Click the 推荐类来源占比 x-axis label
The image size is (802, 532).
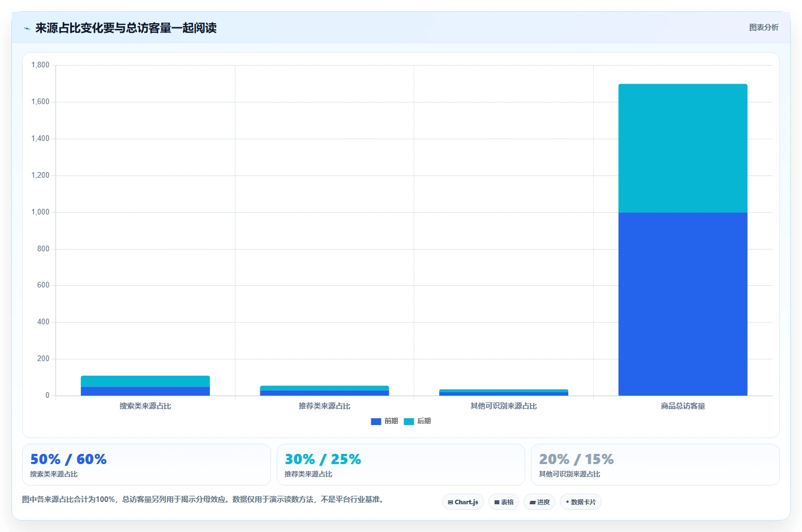[324, 406]
